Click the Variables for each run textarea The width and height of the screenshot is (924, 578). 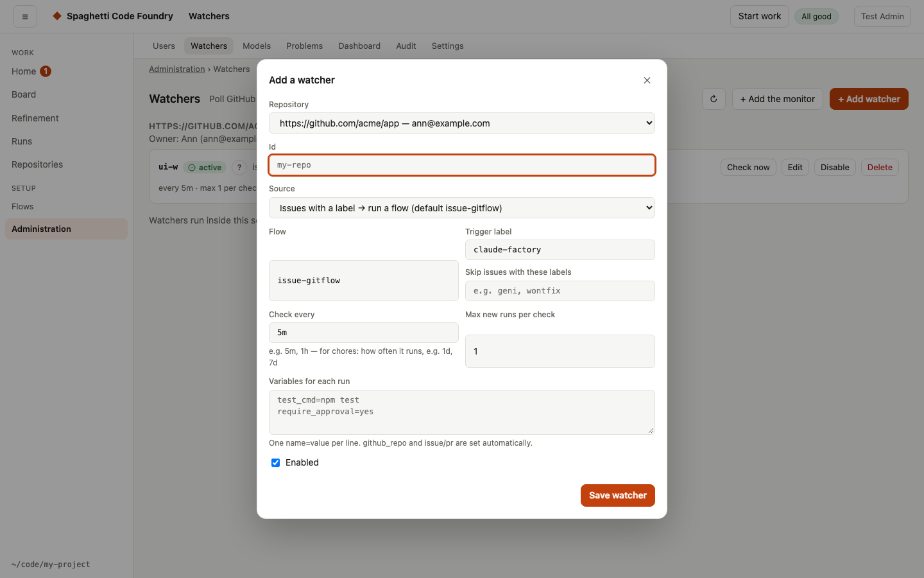point(462,412)
